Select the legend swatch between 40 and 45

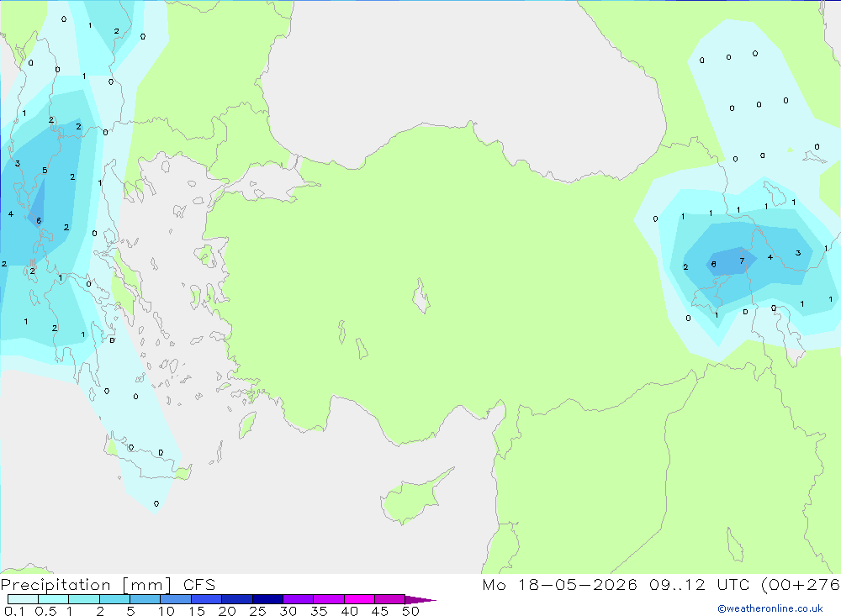(359, 599)
